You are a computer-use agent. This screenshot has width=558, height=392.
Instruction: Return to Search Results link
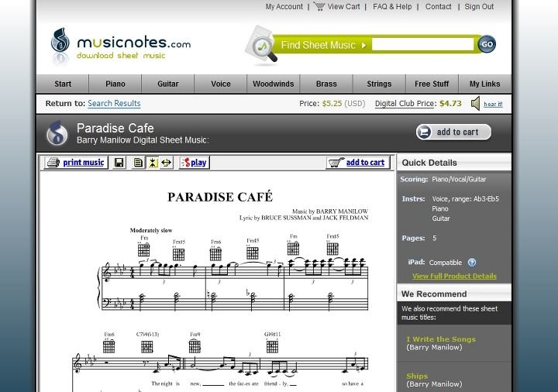tap(114, 104)
